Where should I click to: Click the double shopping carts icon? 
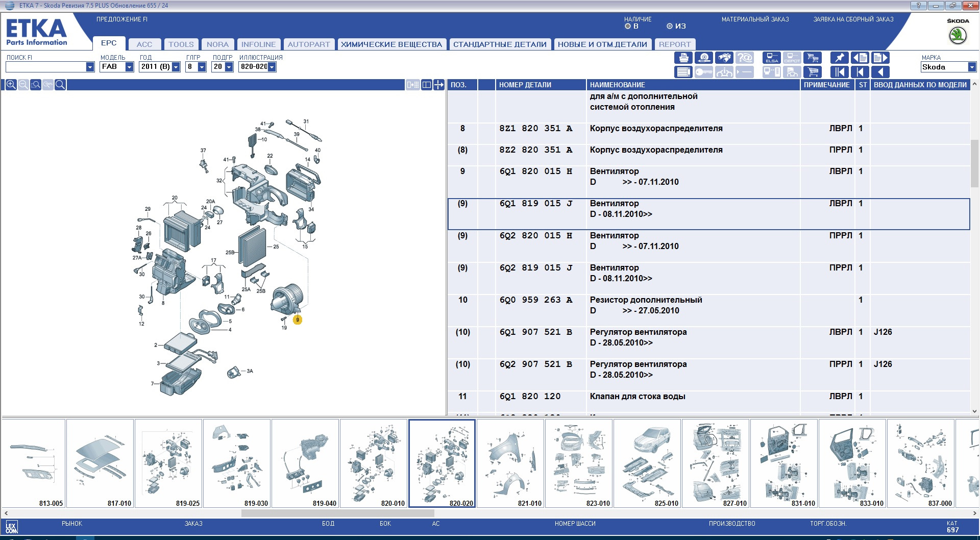pos(813,58)
